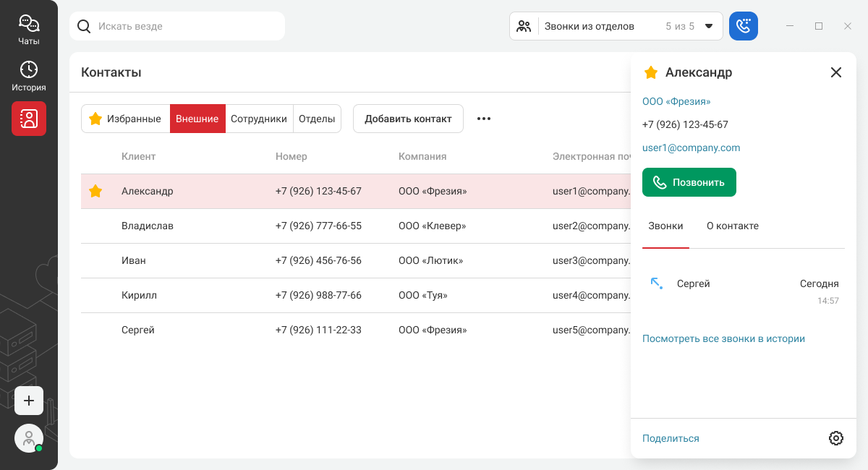Open Посмотреть все звонки в истории link

coord(723,338)
